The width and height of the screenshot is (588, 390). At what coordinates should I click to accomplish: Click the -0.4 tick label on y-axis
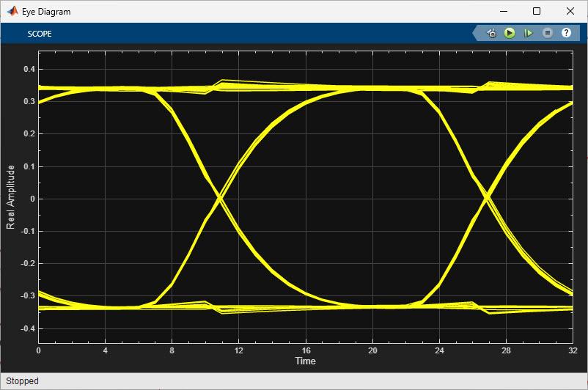coord(28,328)
